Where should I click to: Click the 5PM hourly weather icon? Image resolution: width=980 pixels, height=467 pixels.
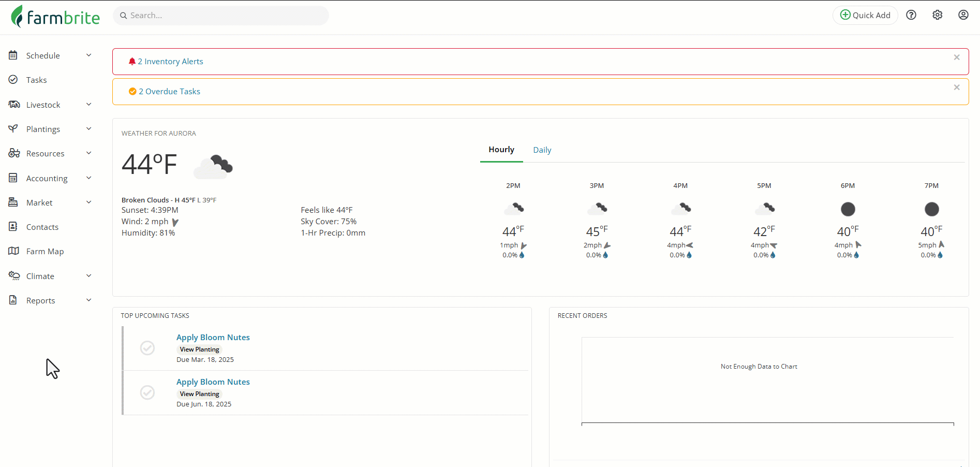[x=765, y=209]
